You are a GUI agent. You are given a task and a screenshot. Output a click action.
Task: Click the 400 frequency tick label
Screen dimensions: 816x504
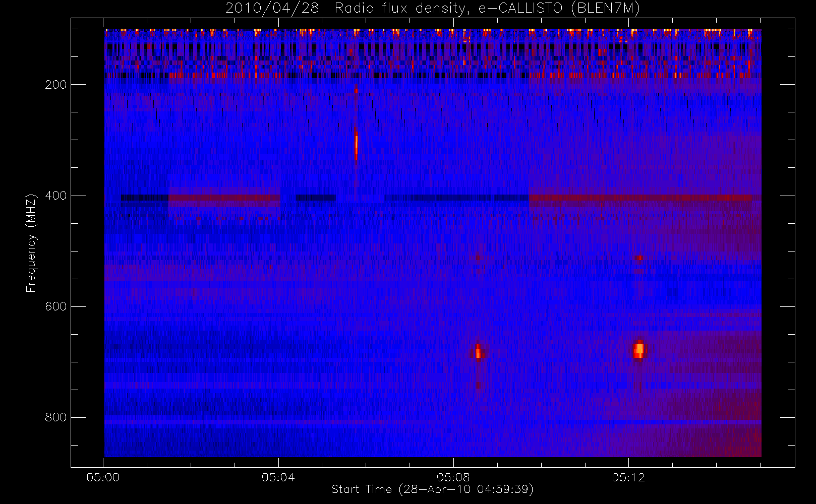click(56, 196)
